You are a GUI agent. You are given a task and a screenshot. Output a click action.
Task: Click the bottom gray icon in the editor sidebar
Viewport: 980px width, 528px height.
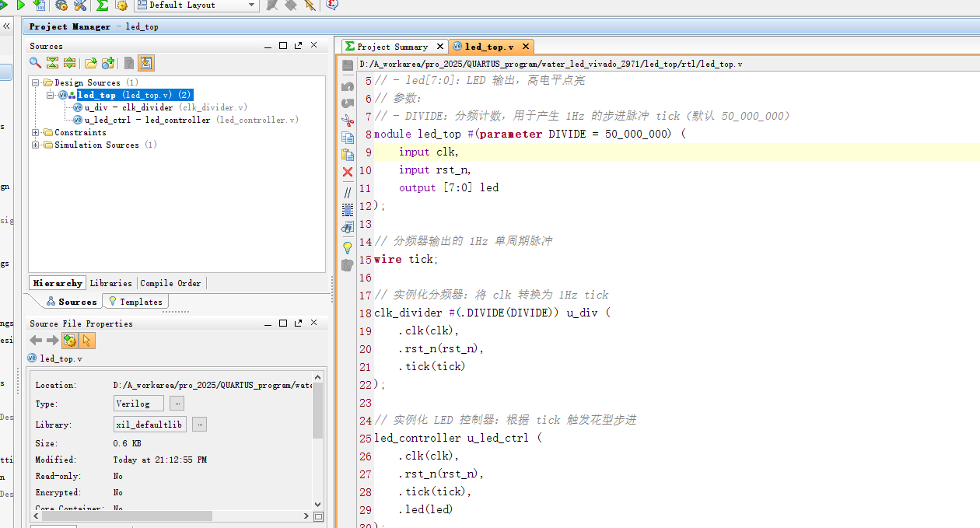coord(348,264)
